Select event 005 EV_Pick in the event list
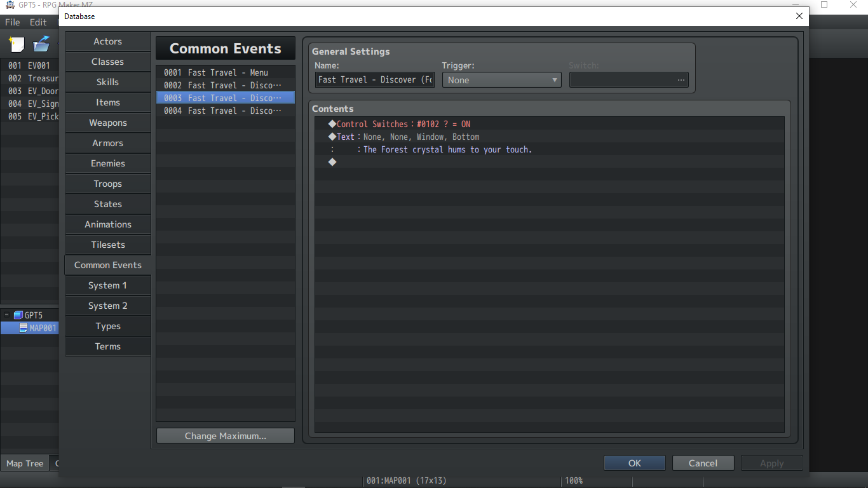 [x=29, y=116]
